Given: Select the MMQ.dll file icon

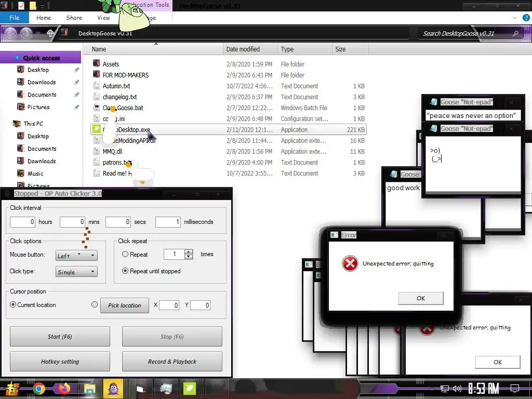Looking at the screenshot, I should coord(97,151).
